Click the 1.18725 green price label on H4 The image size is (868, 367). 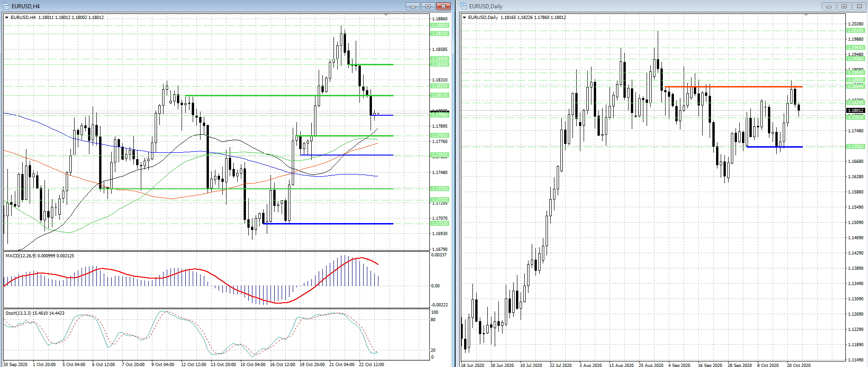pos(440,34)
